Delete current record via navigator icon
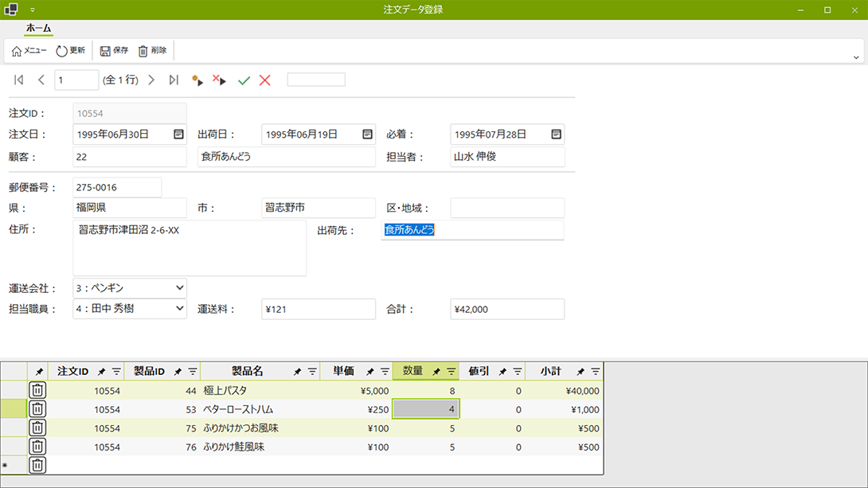 point(219,80)
